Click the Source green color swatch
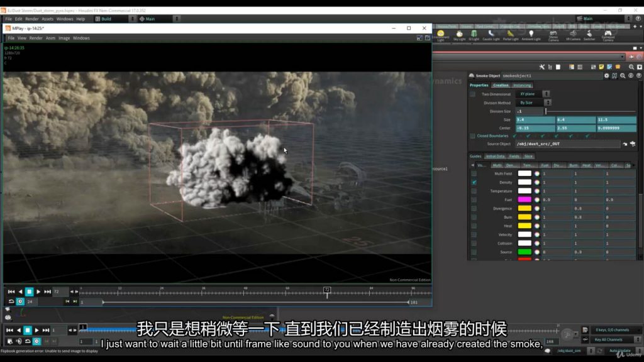 [525, 252]
